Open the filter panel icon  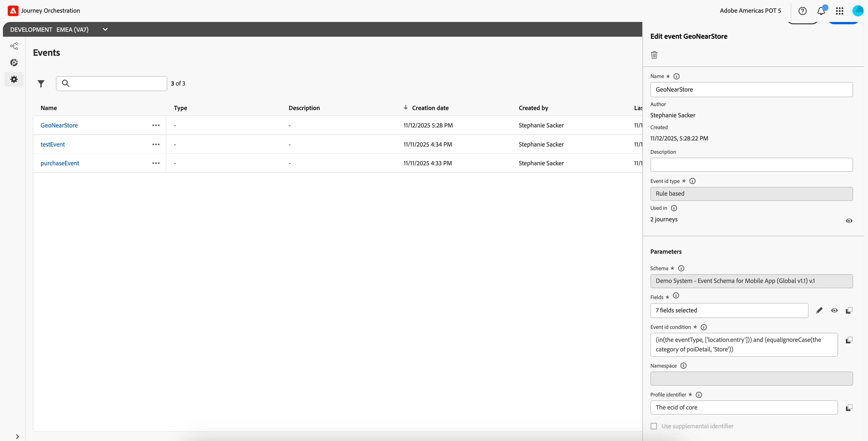click(x=41, y=84)
